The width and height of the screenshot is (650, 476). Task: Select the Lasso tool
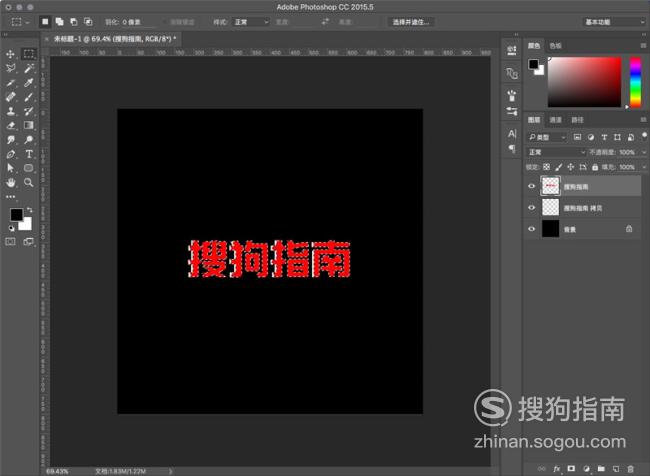(x=11, y=68)
